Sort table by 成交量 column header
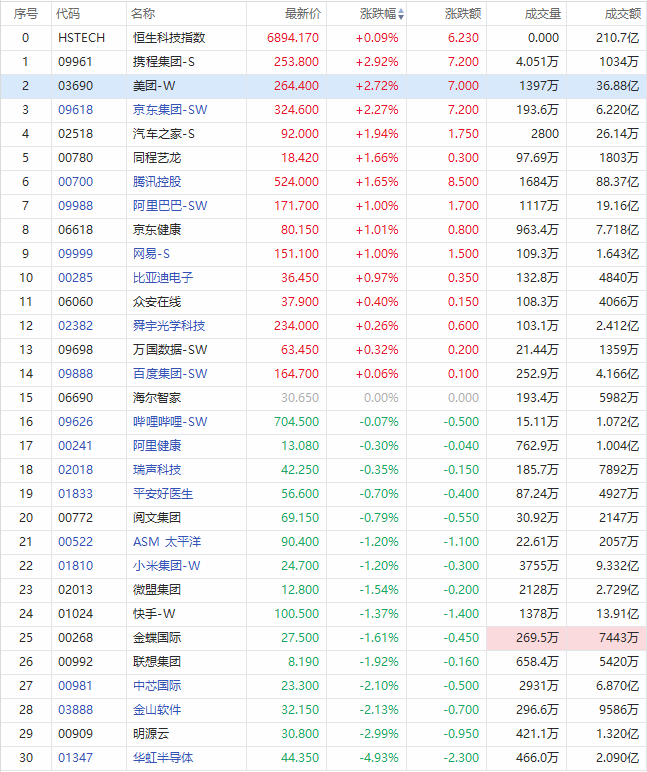This screenshot has height=772, width=647. click(x=543, y=14)
